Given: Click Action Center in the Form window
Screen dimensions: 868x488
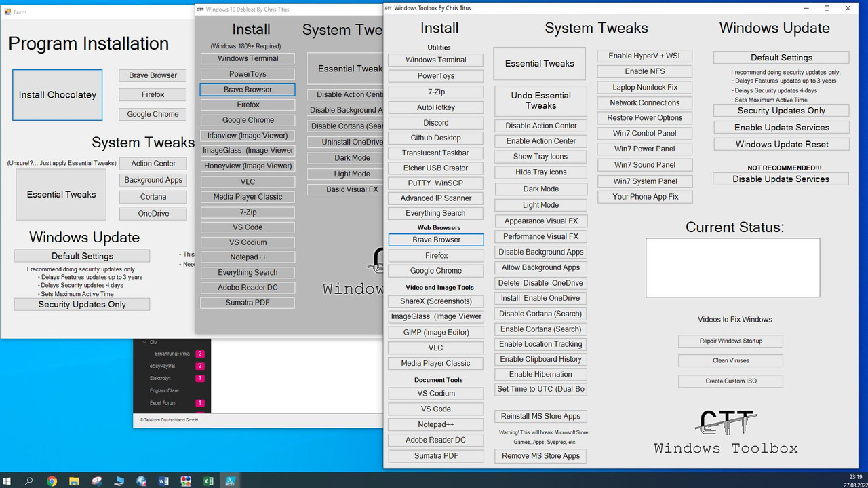Looking at the screenshot, I should click(x=153, y=164).
